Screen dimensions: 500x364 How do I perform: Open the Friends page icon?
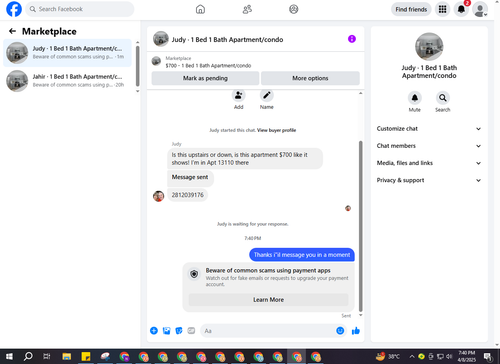[247, 9]
